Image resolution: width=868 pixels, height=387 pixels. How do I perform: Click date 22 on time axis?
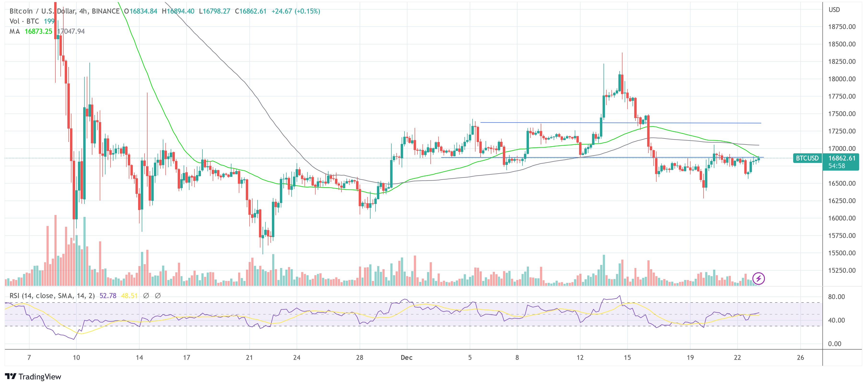coord(737,358)
